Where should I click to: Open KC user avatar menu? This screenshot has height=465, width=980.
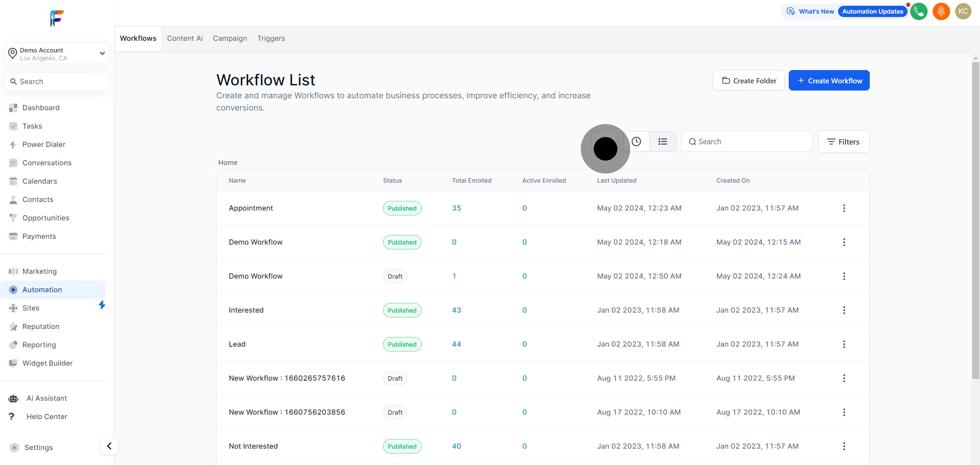[963, 12]
